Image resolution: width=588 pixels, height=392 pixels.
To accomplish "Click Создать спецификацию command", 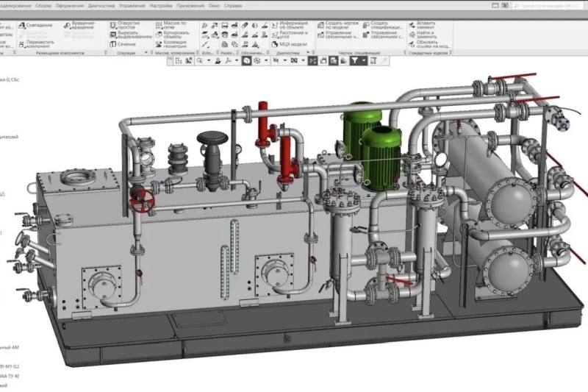I will [383, 25].
